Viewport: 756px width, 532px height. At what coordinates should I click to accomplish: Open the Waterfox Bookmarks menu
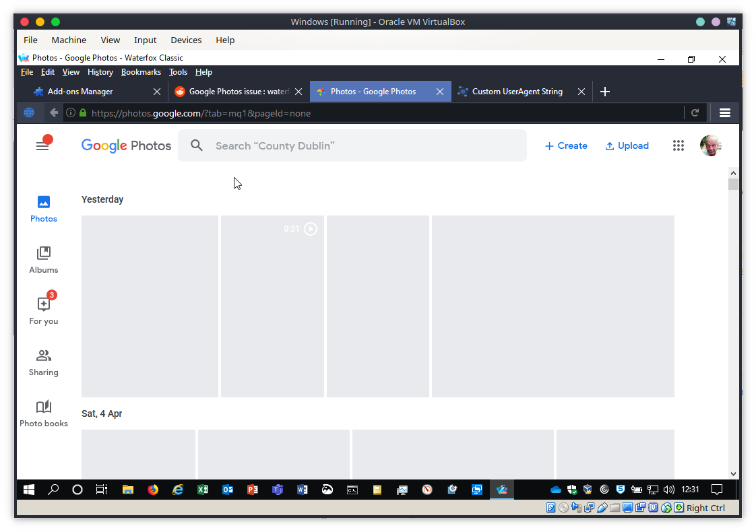[x=141, y=72]
